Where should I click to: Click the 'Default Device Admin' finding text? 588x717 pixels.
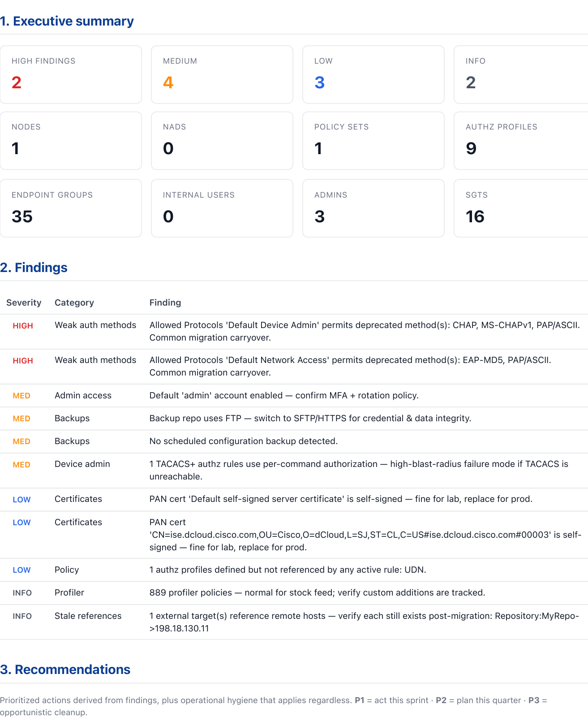click(x=365, y=331)
